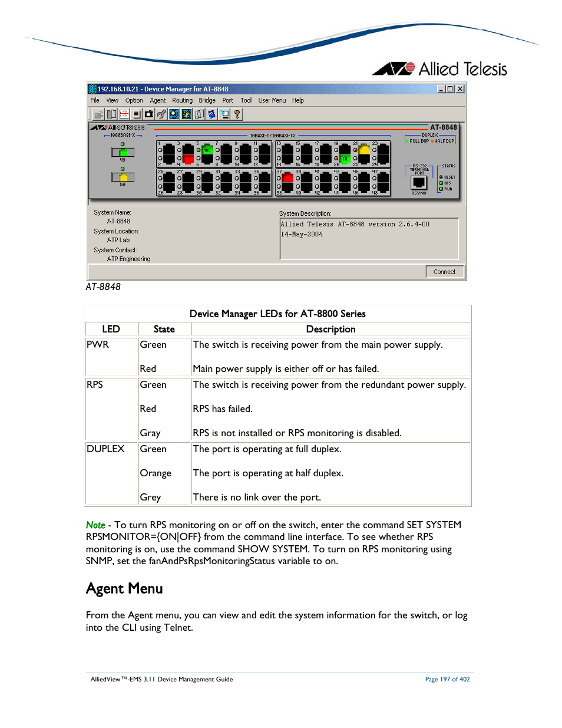Open the Port menu
The height and width of the screenshot is (728, 562).
pos(228,101)
